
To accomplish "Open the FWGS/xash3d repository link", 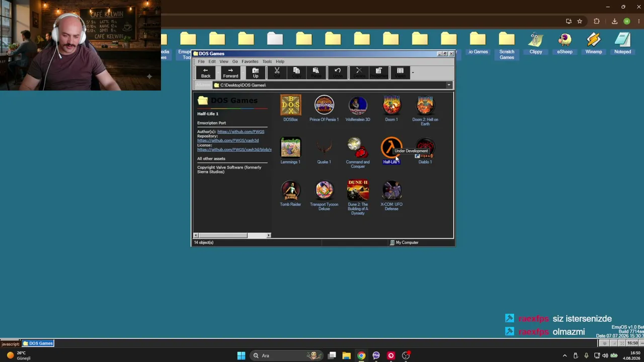I will tap(228, 141).
